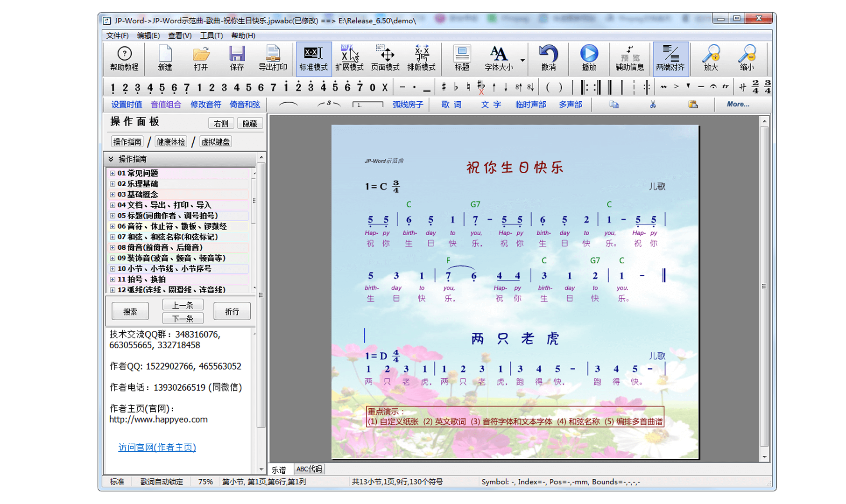Image resolution: width=846 pixels, height=504 pixels.
Task: Create a new document with 新建
Action: (165, 58)
